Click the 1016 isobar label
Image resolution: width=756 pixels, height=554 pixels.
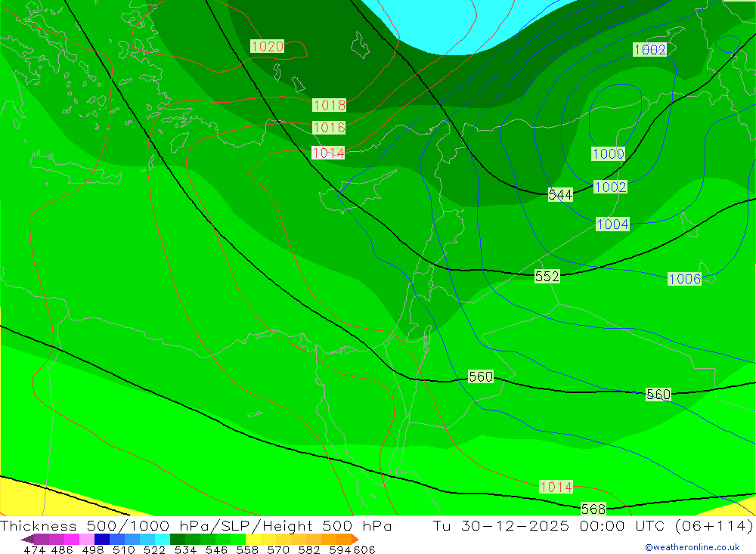[x=329, y=127]
